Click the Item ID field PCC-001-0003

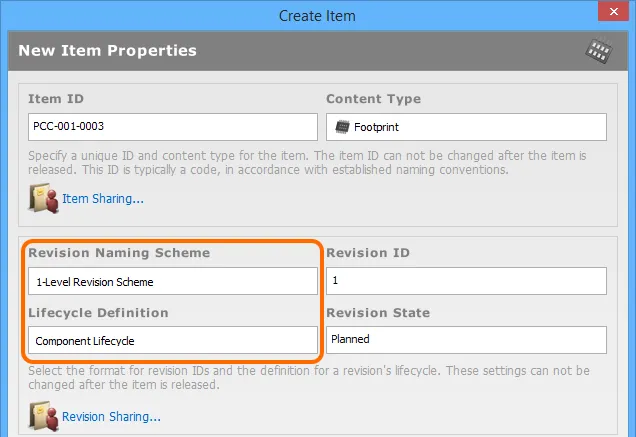173,127
